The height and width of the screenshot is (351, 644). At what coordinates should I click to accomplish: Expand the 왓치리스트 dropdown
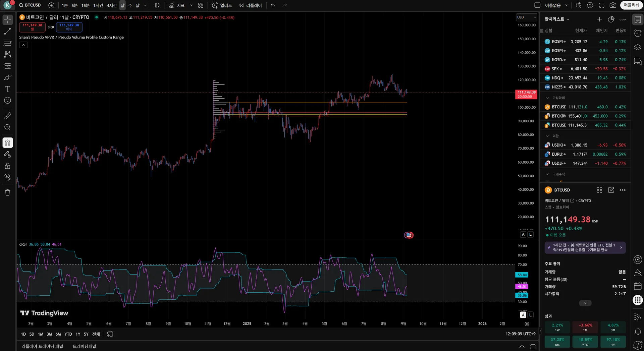coord(557,19)
